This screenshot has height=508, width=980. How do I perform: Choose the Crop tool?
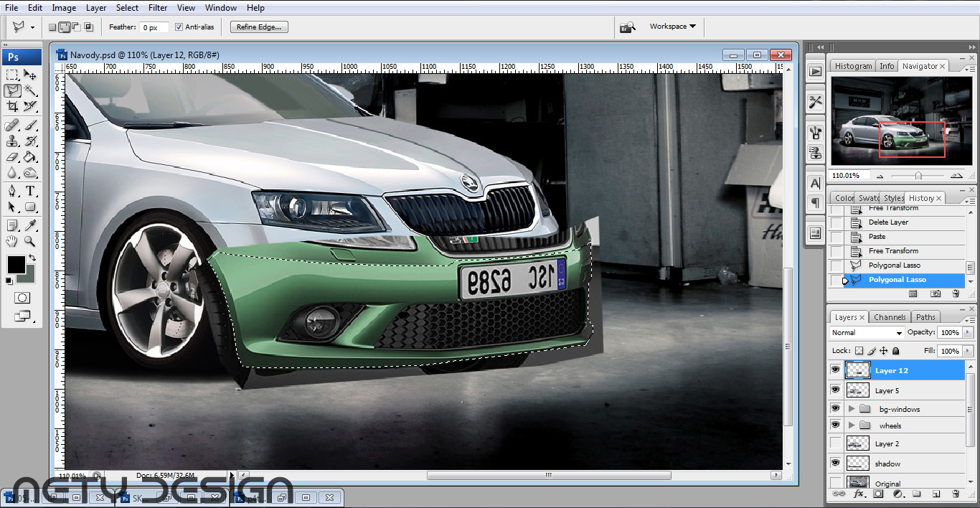(x=12, y=106)
